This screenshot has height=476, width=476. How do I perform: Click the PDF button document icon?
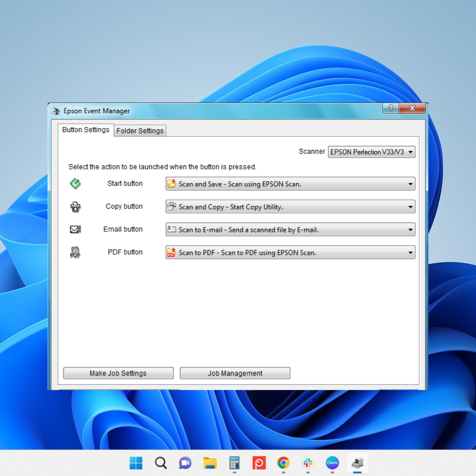75,252
